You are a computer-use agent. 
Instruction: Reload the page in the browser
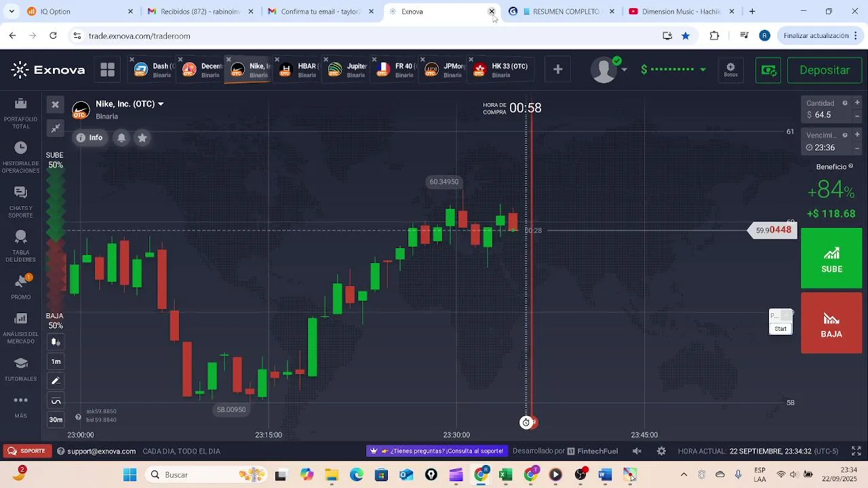click(x=53, y=35)
